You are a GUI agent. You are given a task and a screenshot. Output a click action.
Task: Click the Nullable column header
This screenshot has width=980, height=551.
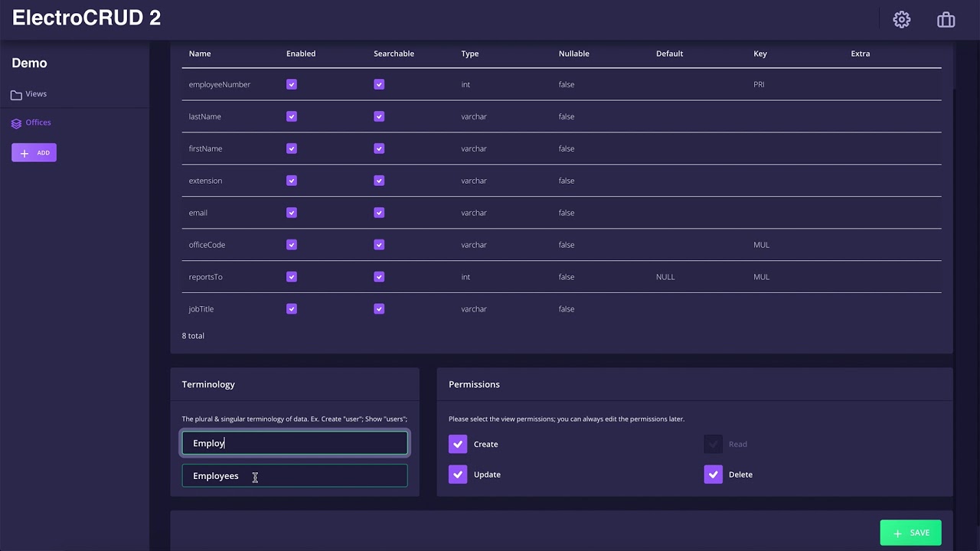coord(574,54)
